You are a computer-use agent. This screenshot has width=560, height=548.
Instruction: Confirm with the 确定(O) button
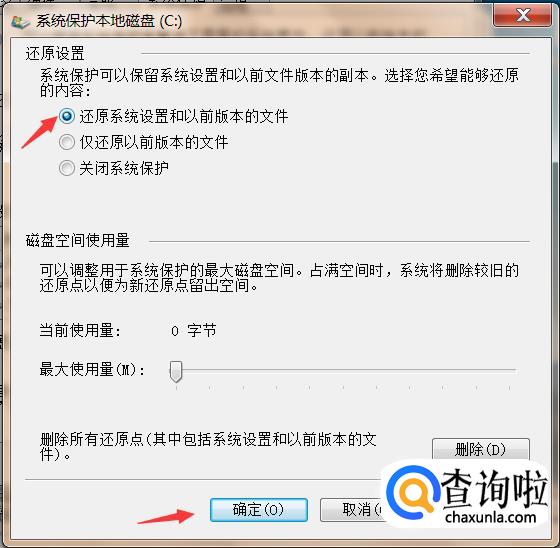(259, 510)
